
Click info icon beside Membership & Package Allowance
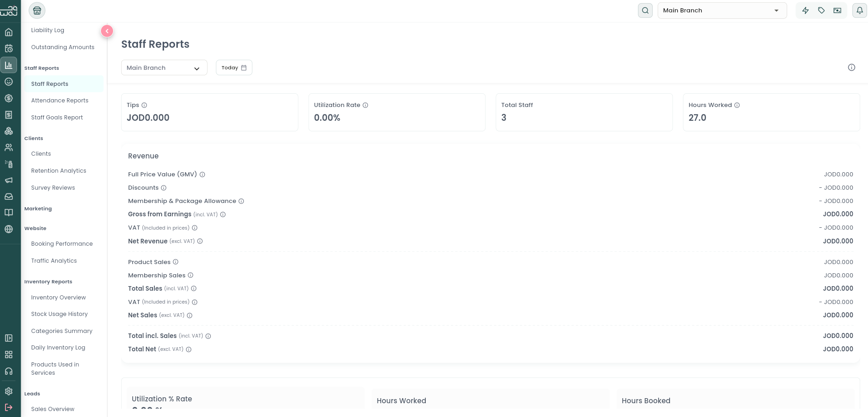click(242, 201)
